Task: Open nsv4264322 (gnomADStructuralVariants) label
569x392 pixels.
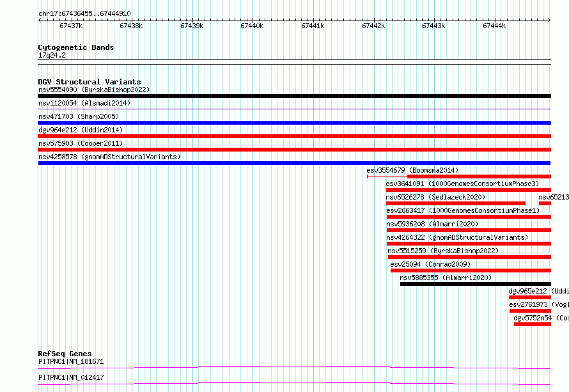Action: (x=457, y=237)
